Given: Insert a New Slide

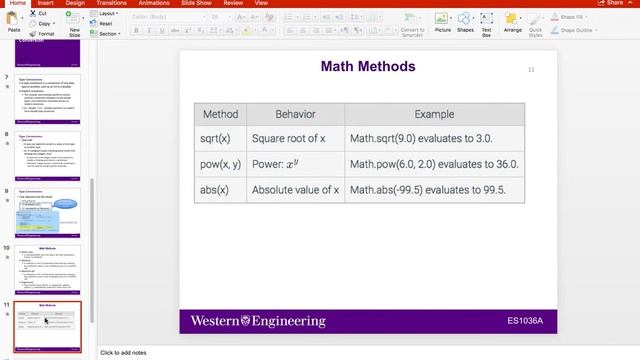Looking at the screenshot, I should point(74,24).
